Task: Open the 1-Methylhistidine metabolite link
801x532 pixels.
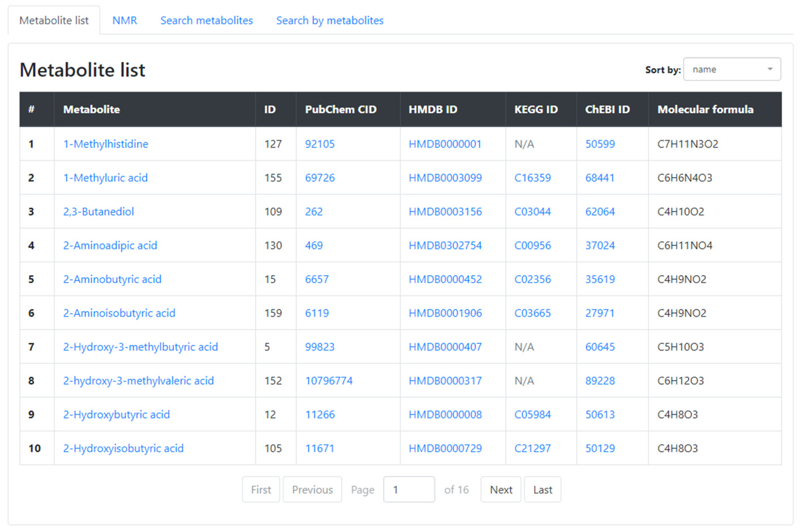Action: click(106, 144)
